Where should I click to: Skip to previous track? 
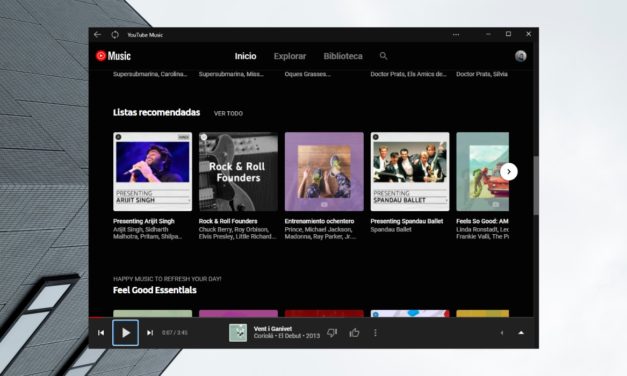tap(101, 333)
